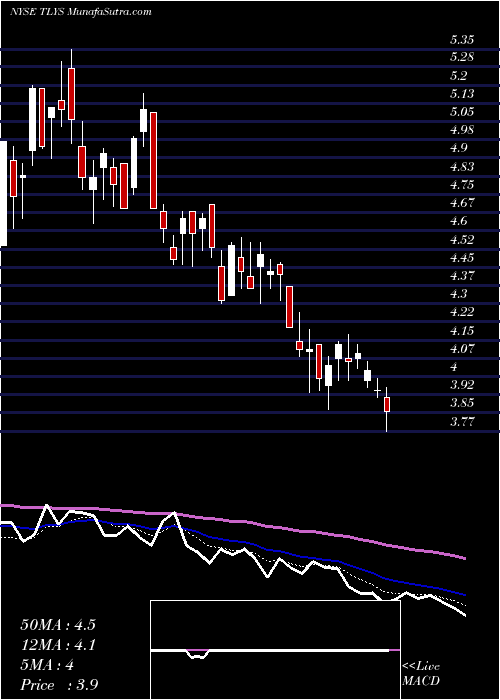Click the 4.15 price axis label

click(x=462, y=331)
